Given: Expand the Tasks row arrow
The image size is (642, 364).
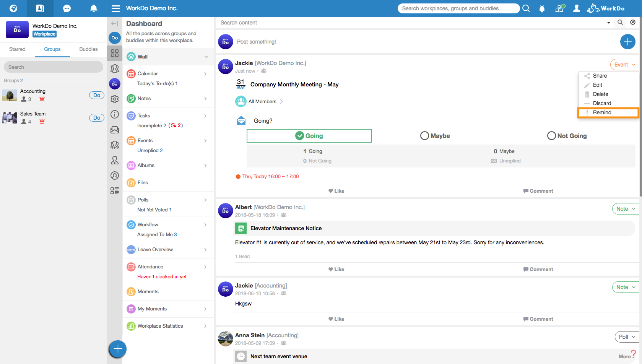Looking at the screenshot, I should pyautogui.click(x=205, y=116).
